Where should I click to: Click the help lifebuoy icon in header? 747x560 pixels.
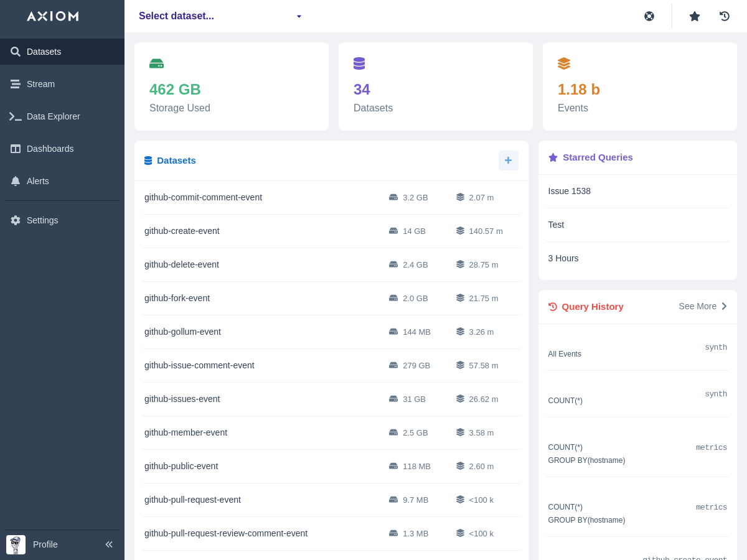tap(649, 16)
